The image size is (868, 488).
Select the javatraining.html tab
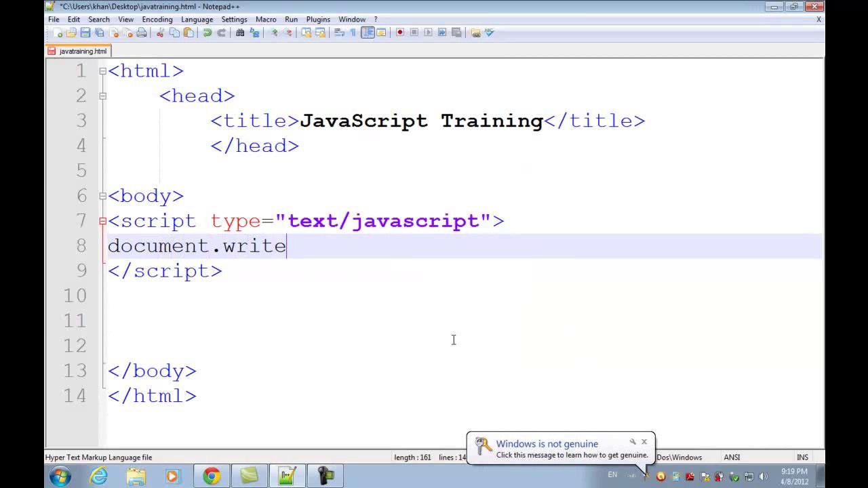77,51
